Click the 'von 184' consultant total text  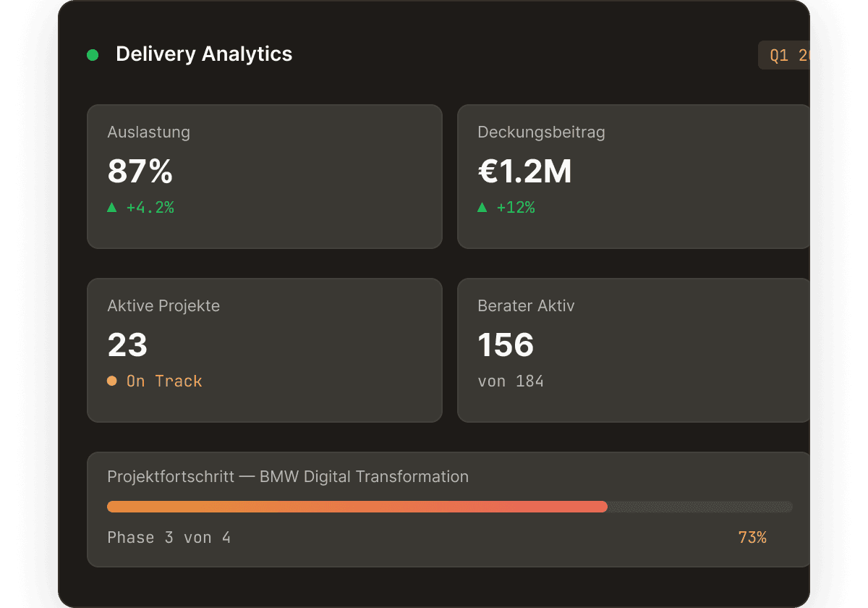tap(511, 381)
